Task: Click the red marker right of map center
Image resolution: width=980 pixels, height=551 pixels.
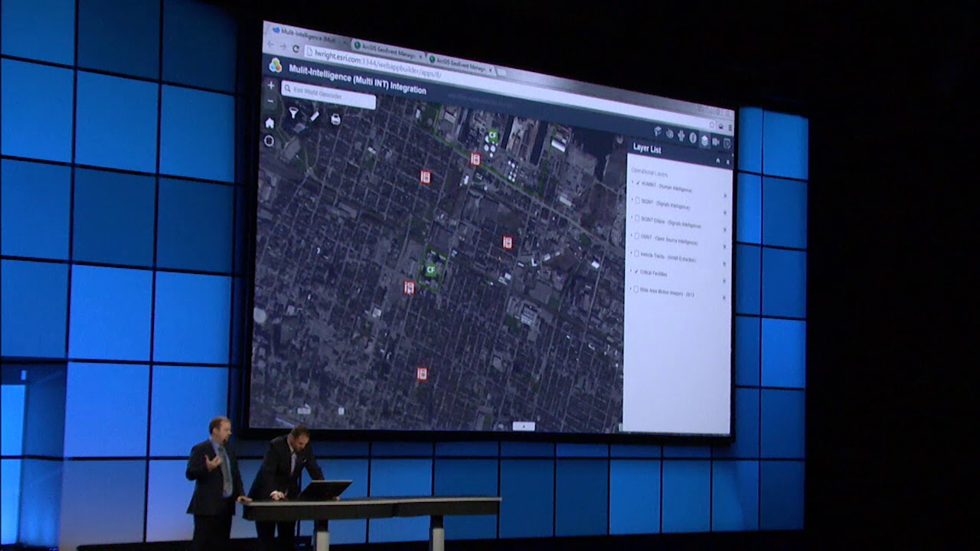Action: [x=507, y=242]
